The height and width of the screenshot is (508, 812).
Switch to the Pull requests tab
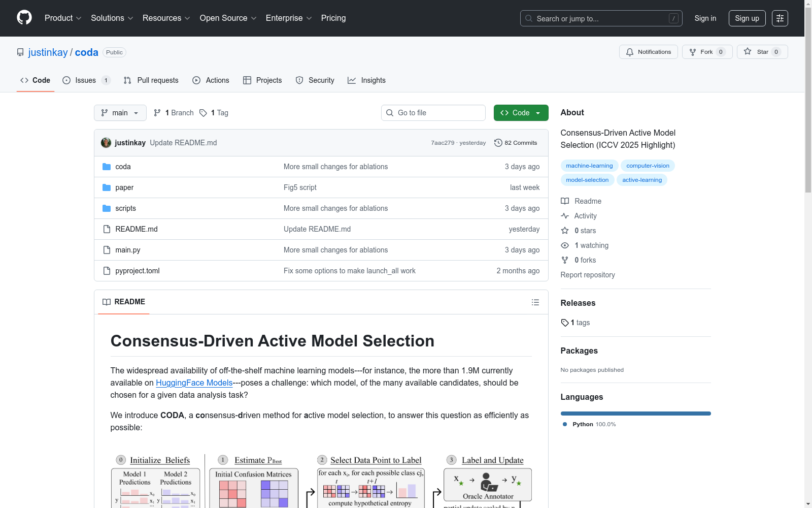(151, 80)
